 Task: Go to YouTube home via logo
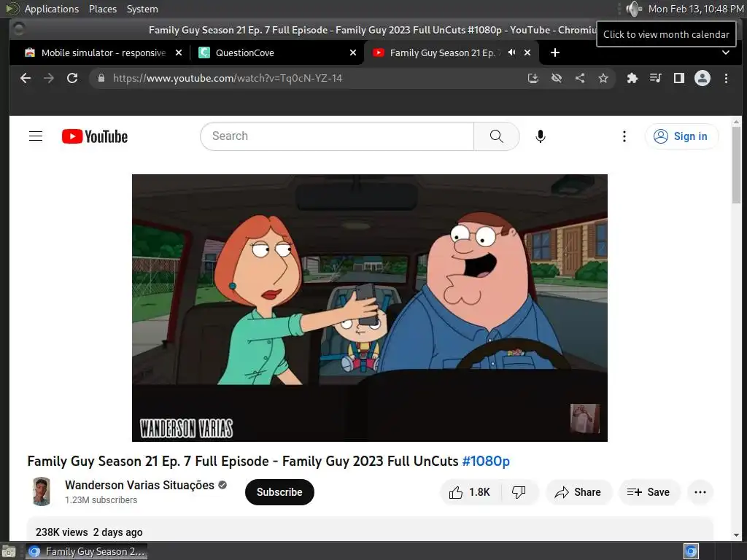(95, 136)
